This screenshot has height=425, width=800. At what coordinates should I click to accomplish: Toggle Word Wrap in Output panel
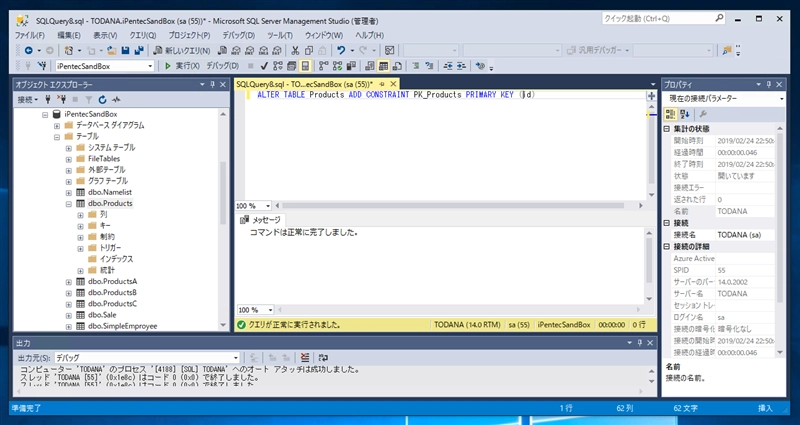(322, 358)
